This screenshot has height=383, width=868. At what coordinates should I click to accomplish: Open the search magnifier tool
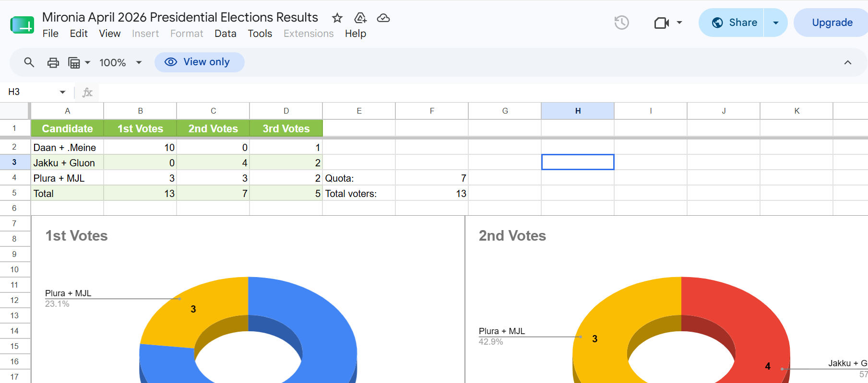[29, 62]
